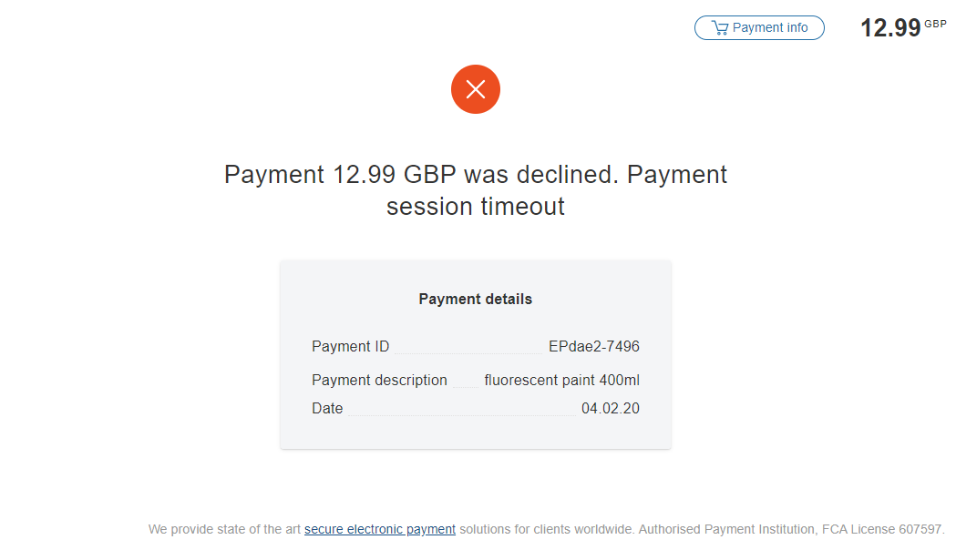This screenshot has width=956, height=560.
Task: Follow the secure electronic payment link
Action: click(x=380, y=529)
